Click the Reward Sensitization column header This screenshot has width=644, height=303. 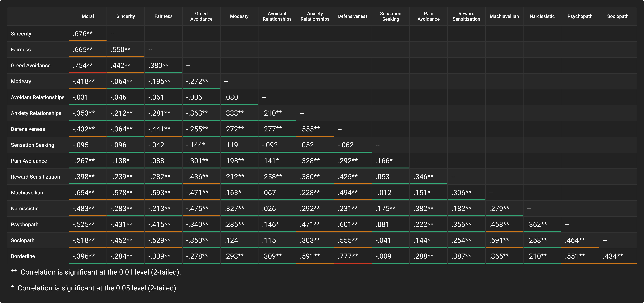[466, 16]
